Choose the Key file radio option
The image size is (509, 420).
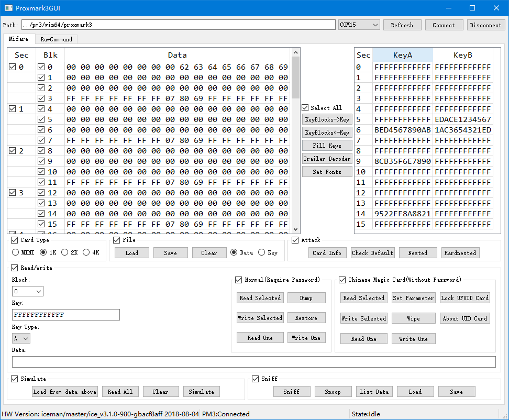tap(262, 252)
